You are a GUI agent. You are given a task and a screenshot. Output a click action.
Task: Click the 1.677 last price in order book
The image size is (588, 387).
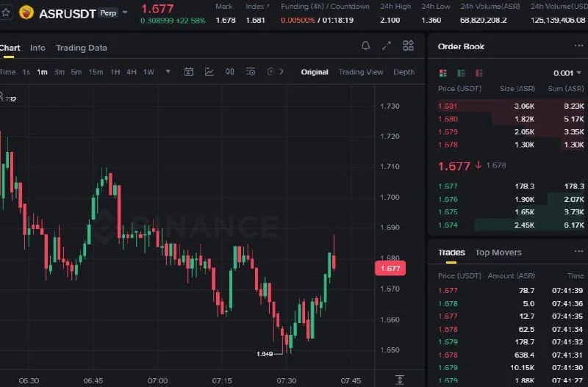pos(454,166)
